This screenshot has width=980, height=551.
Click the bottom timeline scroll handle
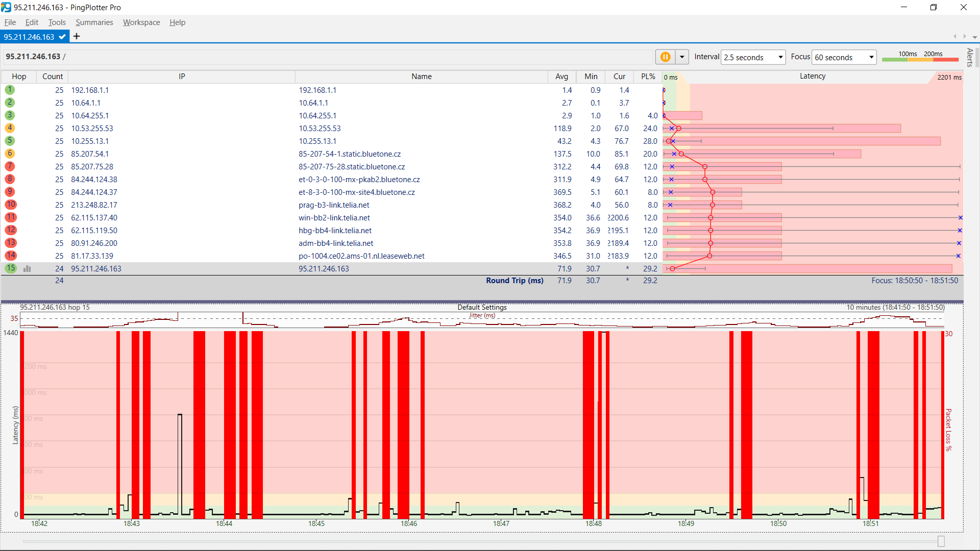[941, 541]
